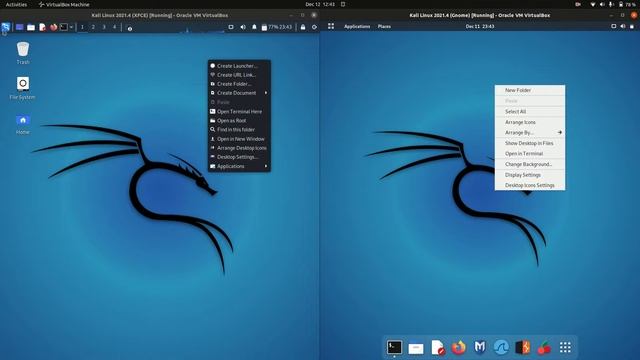640x360 pixels.
Task: Launch Firefox from XFCE panel
Action: (x=53, y=27)
